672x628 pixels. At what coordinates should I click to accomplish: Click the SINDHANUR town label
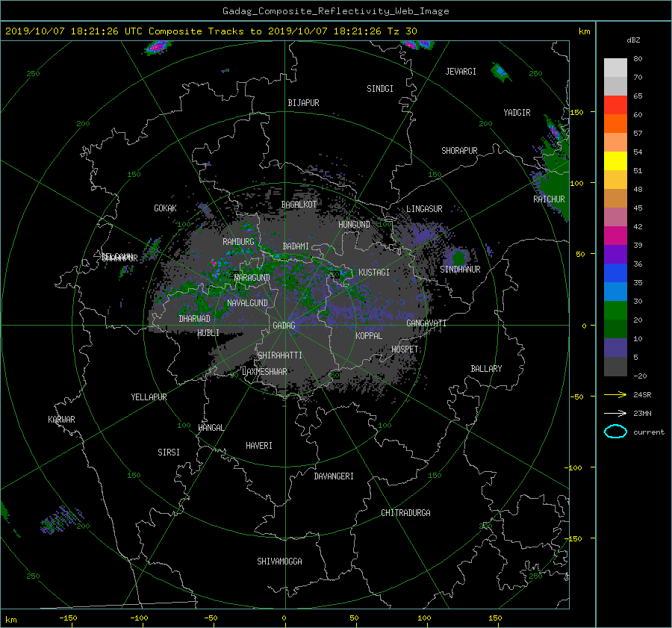460,270
